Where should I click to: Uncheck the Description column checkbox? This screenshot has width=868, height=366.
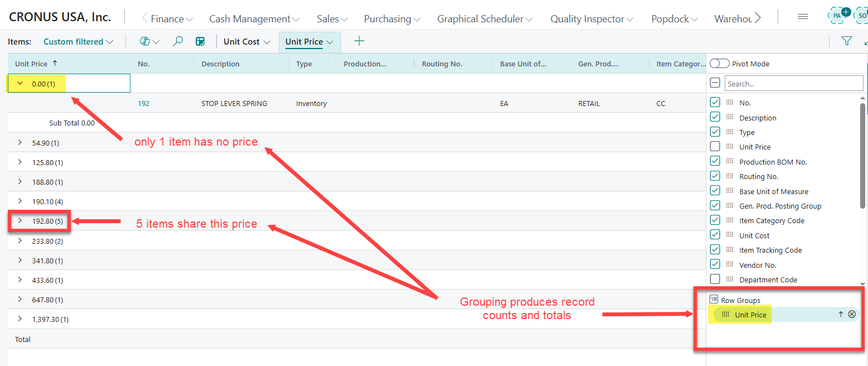click(x=715, y=117)
